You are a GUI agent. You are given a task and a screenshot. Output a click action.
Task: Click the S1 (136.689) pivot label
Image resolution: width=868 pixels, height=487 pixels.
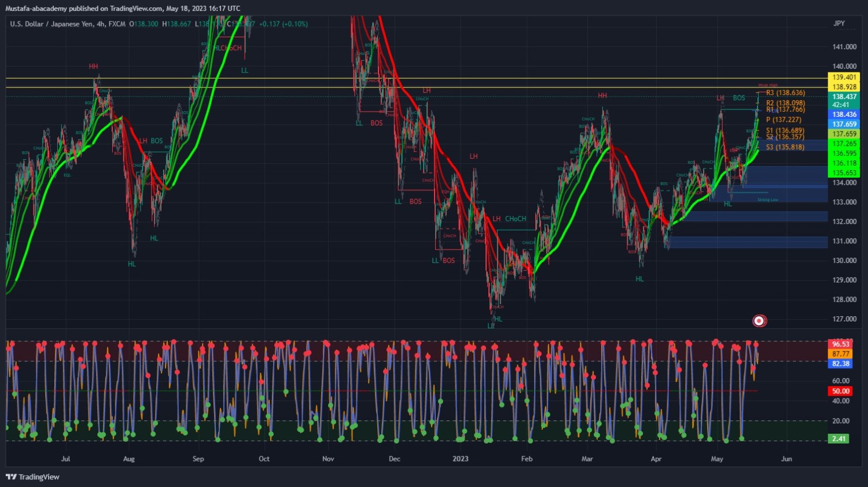[785, 131]
